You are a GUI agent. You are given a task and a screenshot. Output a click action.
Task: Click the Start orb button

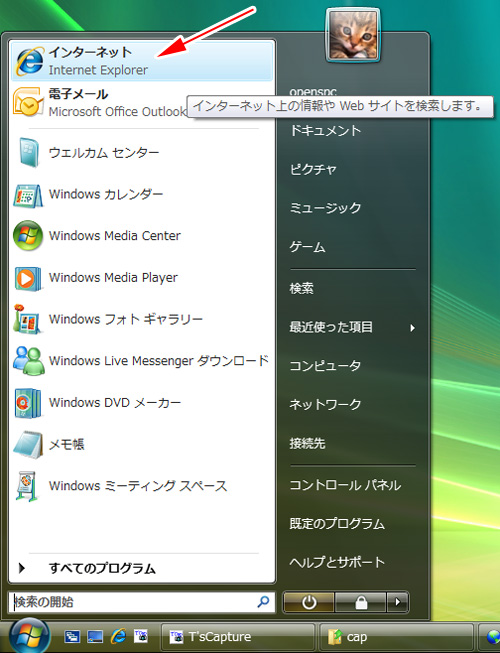point(29,636)
